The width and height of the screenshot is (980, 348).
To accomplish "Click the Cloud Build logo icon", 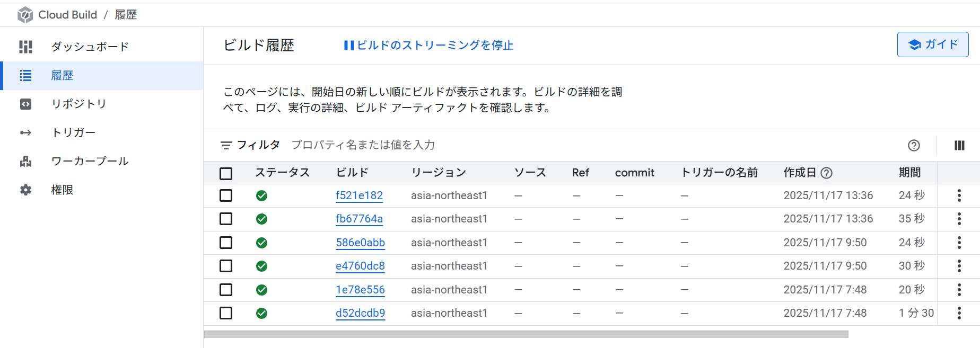I will pyautogui.click(x=25, y=15).
